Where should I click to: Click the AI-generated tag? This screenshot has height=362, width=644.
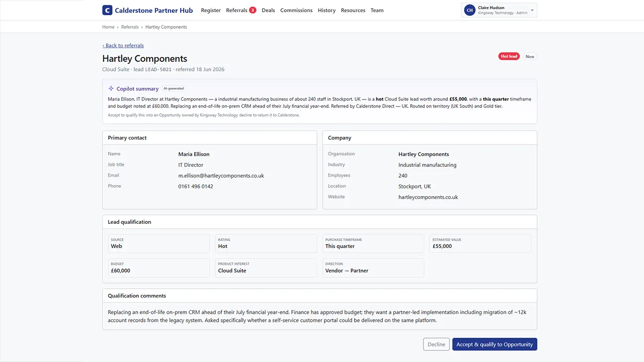pos(173,89)
